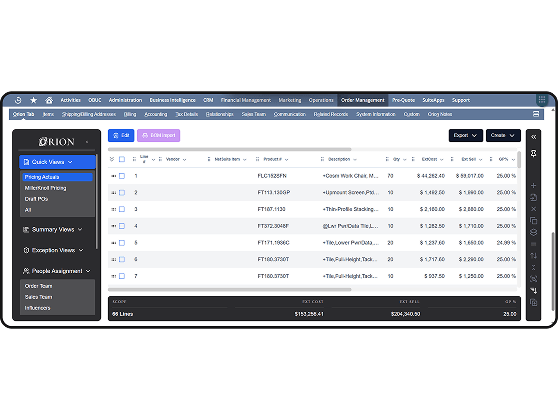Open the Export dropdown
The height and width of the screenshot is (420, 558).
(465, 135)
